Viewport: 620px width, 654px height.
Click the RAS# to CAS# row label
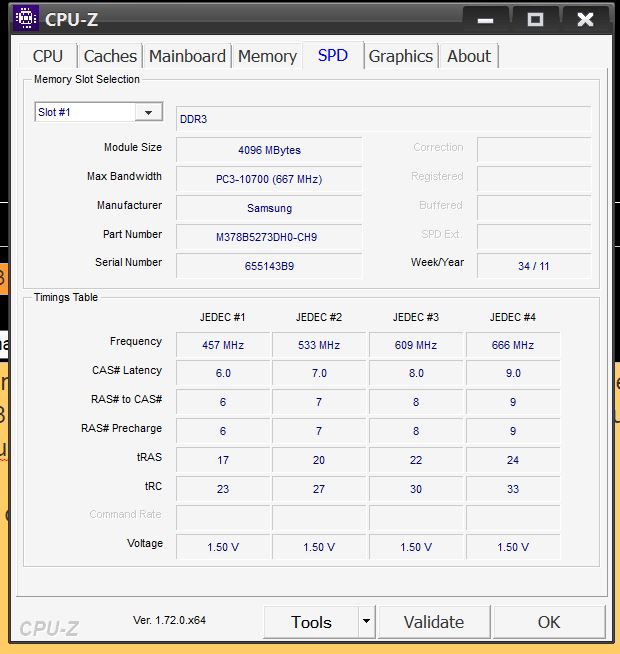(126, 399)
